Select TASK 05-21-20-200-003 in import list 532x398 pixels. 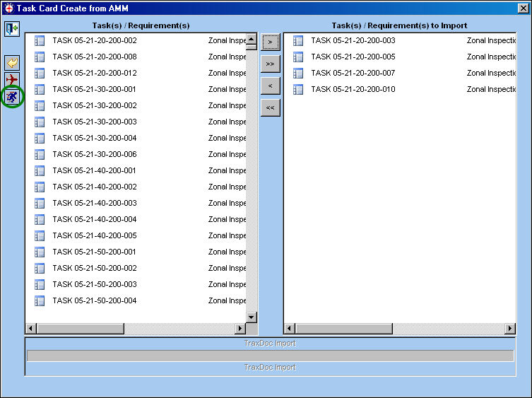(353, 40)
